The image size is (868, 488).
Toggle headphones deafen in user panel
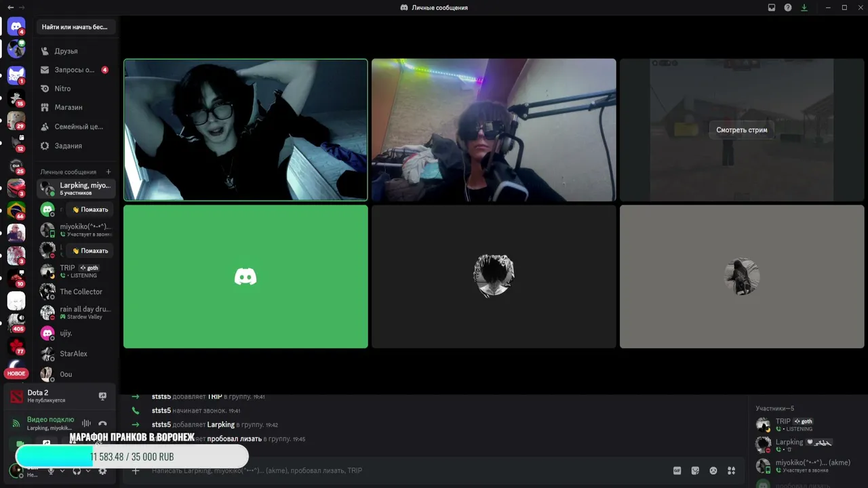tap(77, 471)
